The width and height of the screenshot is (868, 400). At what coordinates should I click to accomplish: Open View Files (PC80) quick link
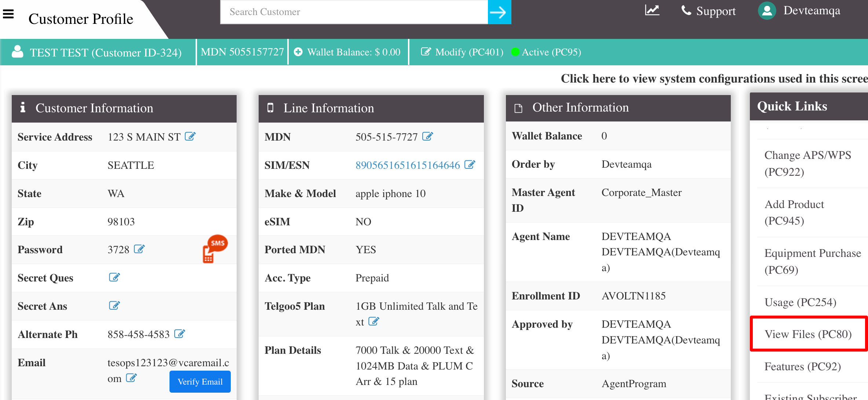click(x=808, y=334)
